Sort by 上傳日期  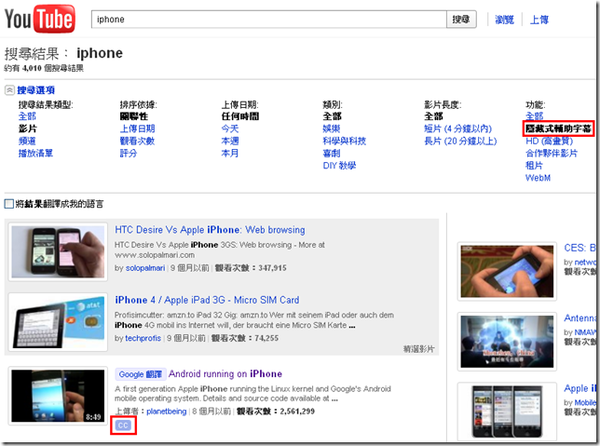pyautogui.click(x=137, y=129)
